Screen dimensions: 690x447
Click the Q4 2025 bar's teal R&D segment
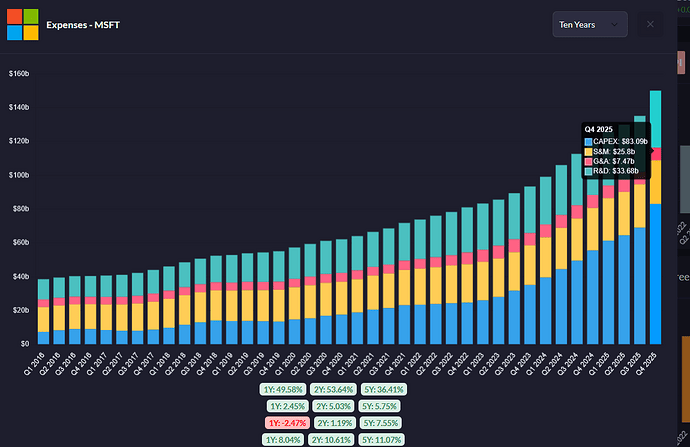655,119
